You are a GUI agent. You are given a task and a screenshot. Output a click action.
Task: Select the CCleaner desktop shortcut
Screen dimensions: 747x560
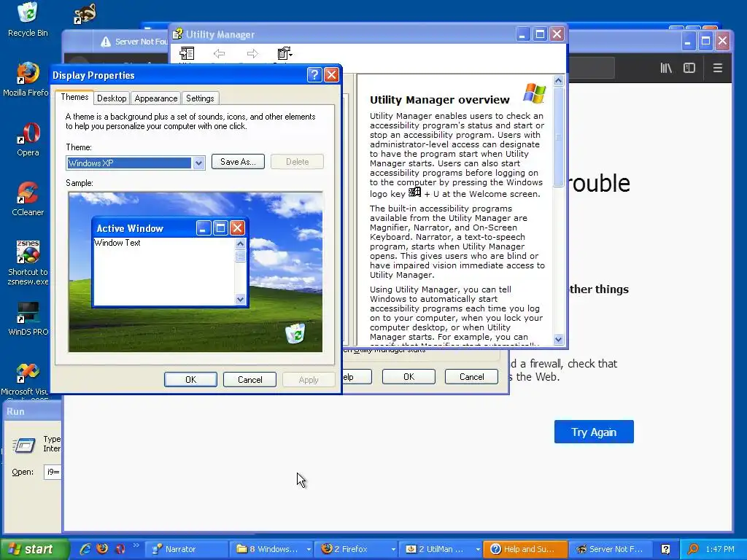click(x=28, y=198)
